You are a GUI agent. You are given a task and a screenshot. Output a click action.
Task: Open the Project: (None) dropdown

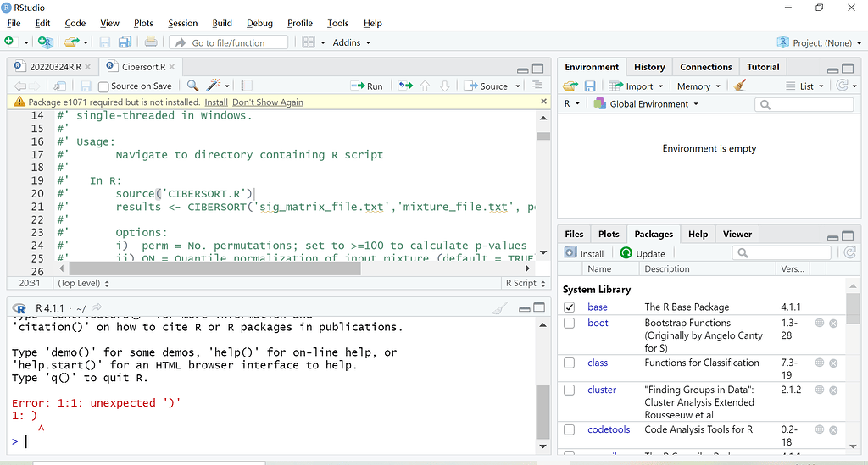click(x=820, y=42)
